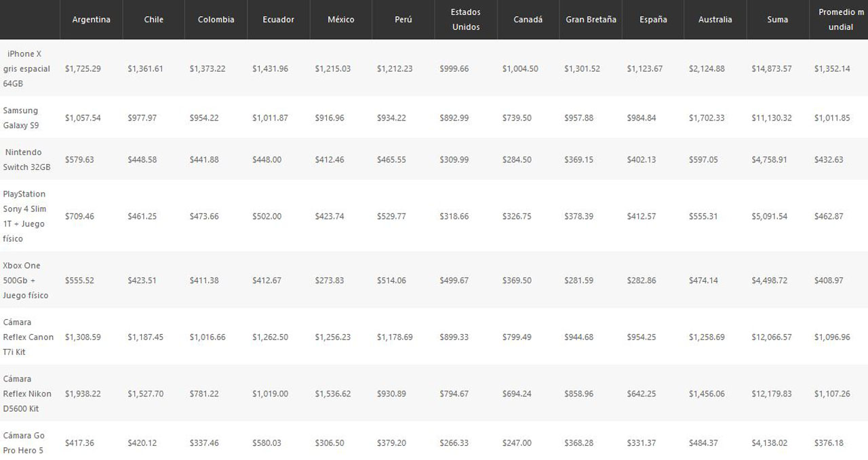Click Go Pro Hero 5 Australia price $484.37
This screenshot has height=460, width=868.
pyautogui.click(x=703, y=443)
